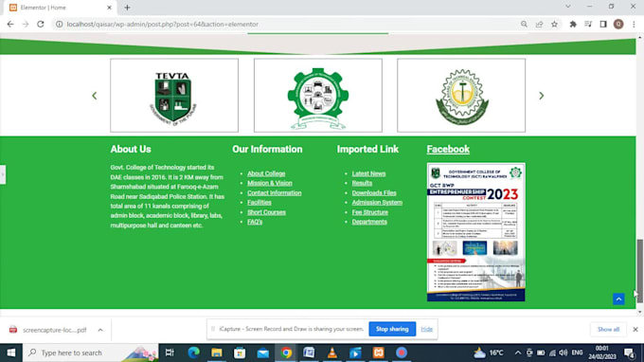Expand the download item options chevron
The image size is (644, 362).
tap(100, 330)
